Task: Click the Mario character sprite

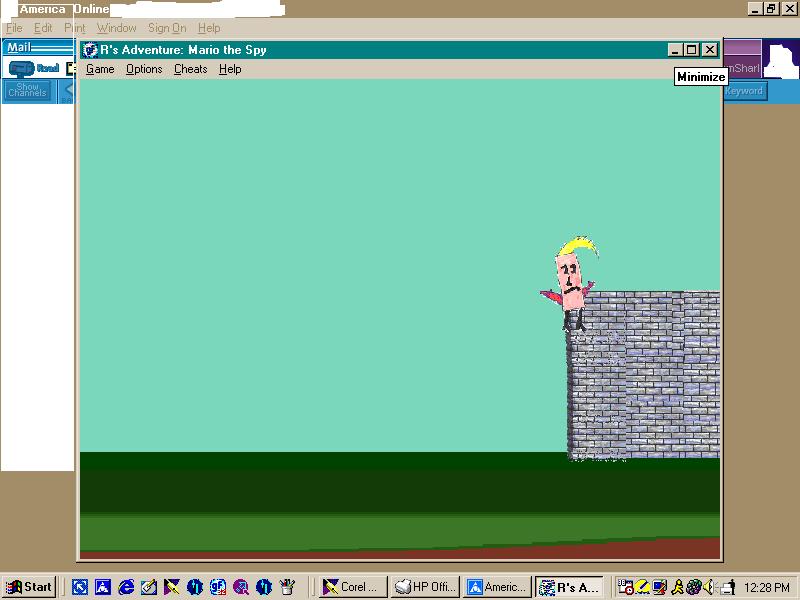Action: click(570, 285)
